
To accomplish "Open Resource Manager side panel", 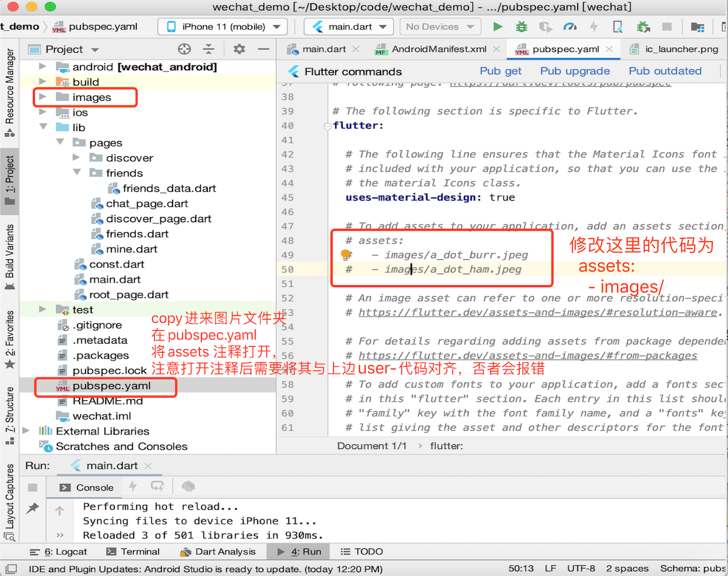I will [x=10, y=92].
